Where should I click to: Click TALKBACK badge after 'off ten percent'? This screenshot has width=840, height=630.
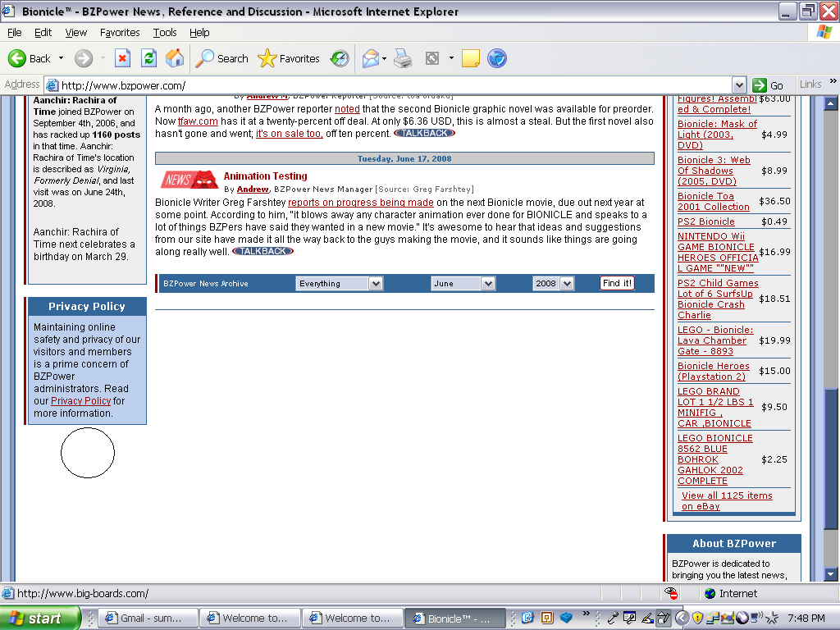click(424, 133)
